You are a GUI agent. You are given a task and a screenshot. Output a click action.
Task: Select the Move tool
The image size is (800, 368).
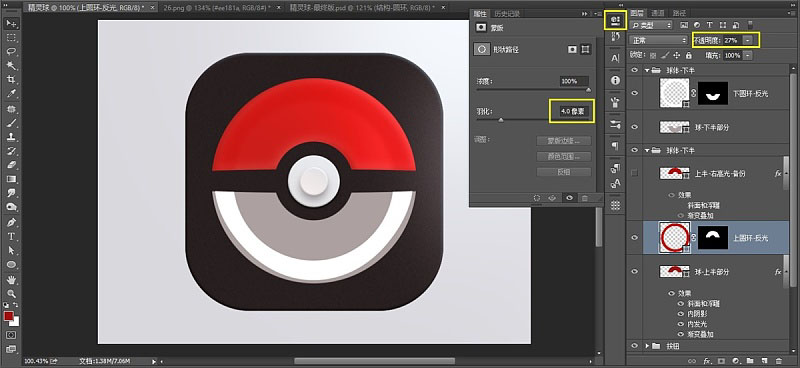11,23
